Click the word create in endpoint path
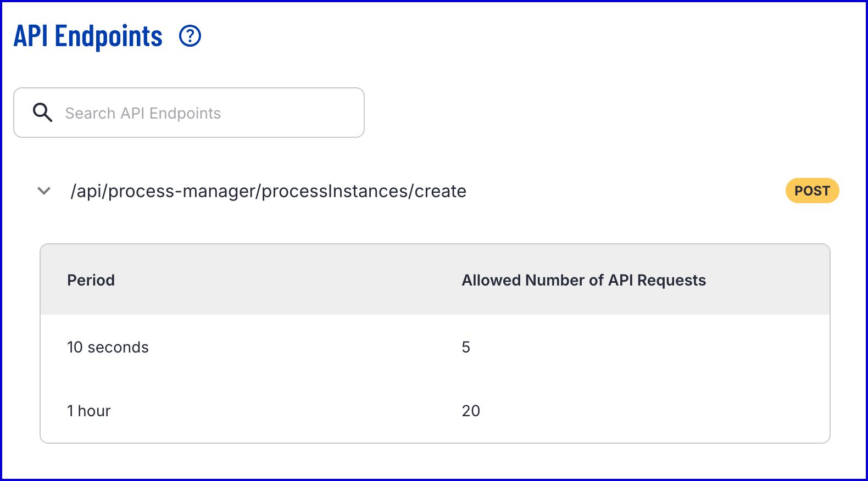Viewport: 868px width, 481px height. point(440,191)
